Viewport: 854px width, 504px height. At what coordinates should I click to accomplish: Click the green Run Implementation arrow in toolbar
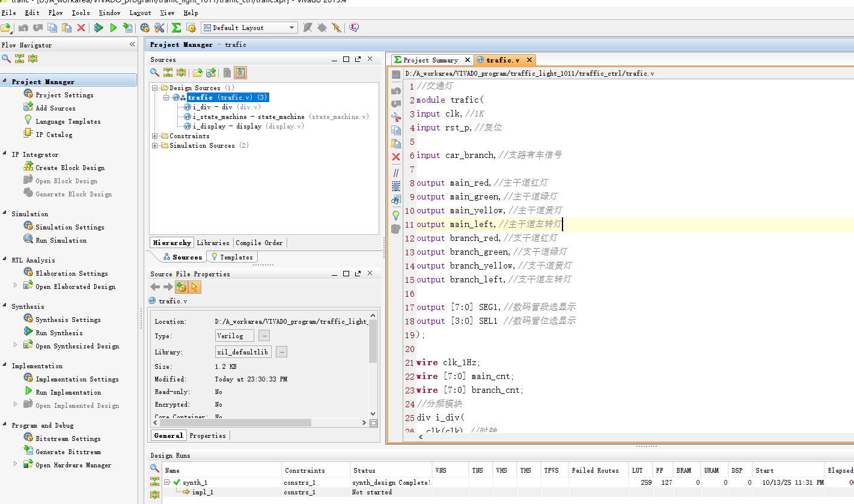point(113,28)
